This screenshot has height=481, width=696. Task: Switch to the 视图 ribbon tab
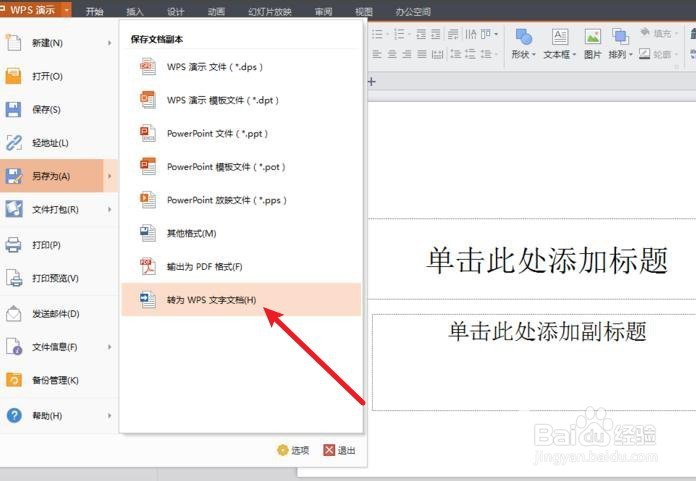pos(364,11)
